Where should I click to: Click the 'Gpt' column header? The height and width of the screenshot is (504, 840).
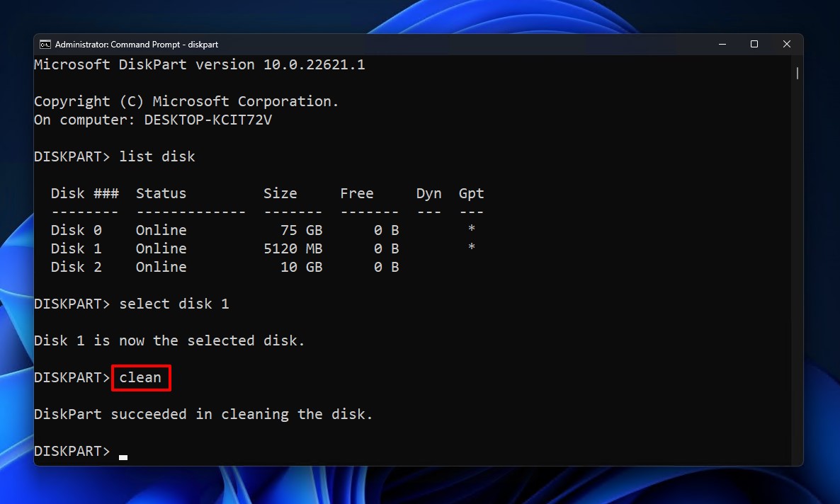coord(471,193)
